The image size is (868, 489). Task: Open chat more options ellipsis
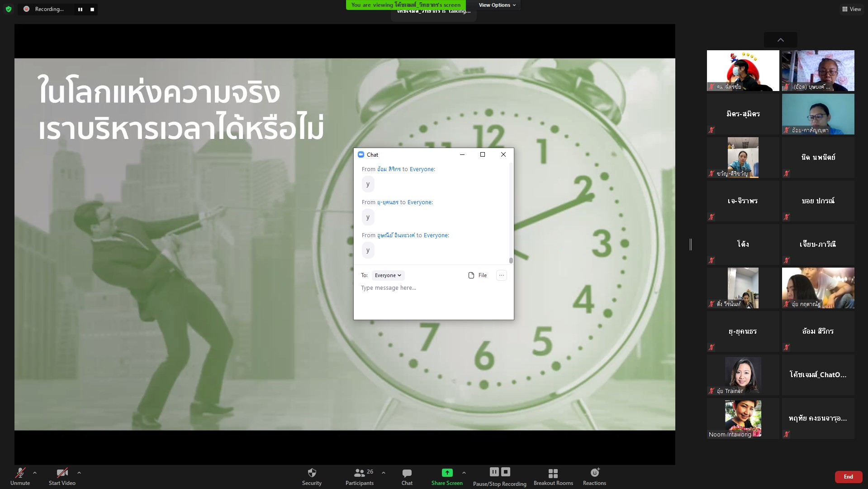pos(501,275)
